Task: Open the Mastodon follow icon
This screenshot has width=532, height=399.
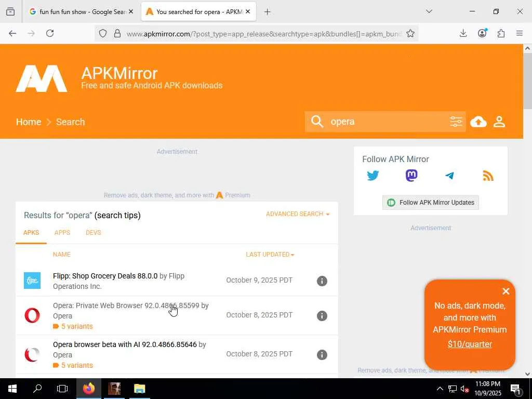Action: [x=411, y=176]
